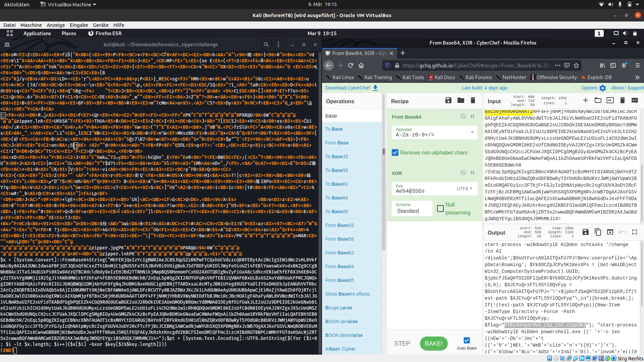The image size is (644, 362).
Task: Open Maschine menu
Action: [31, 25]
